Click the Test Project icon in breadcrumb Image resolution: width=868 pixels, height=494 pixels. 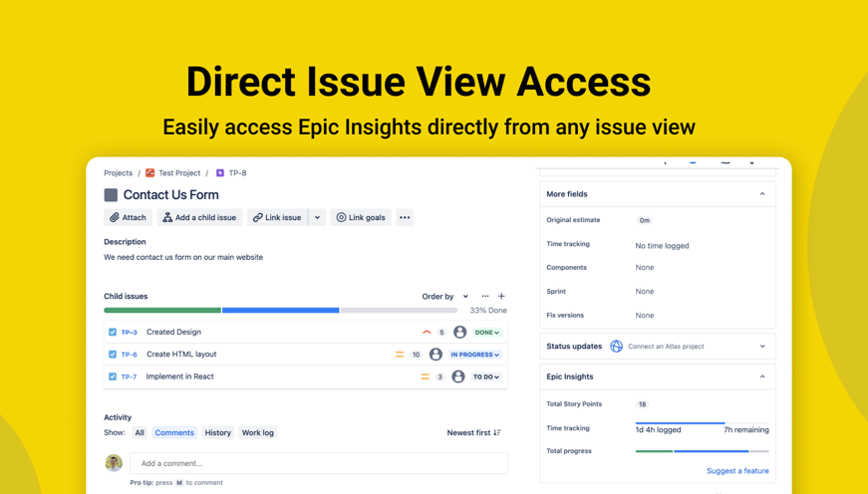coord(150,173)
